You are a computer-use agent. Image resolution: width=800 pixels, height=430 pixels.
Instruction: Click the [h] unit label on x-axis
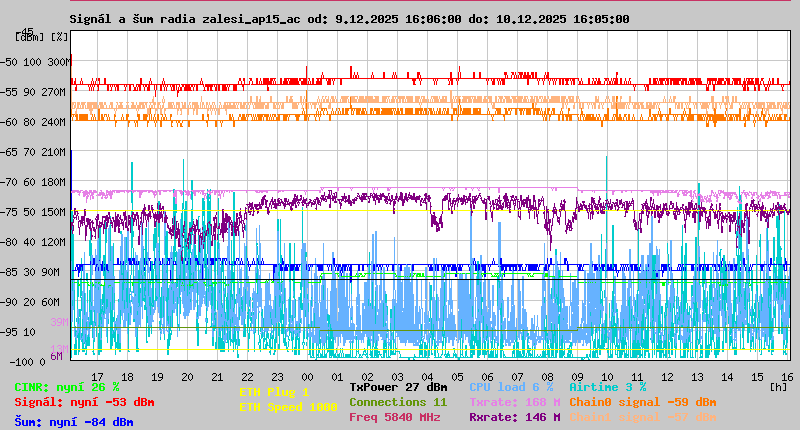tap(779, 386)
